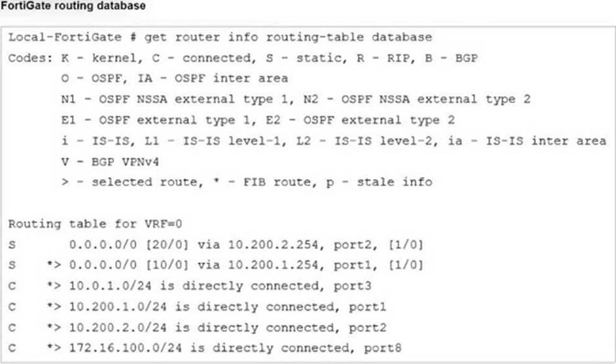
Task: Click the 'get router info routing-table database' command
Action: (288, 37)
